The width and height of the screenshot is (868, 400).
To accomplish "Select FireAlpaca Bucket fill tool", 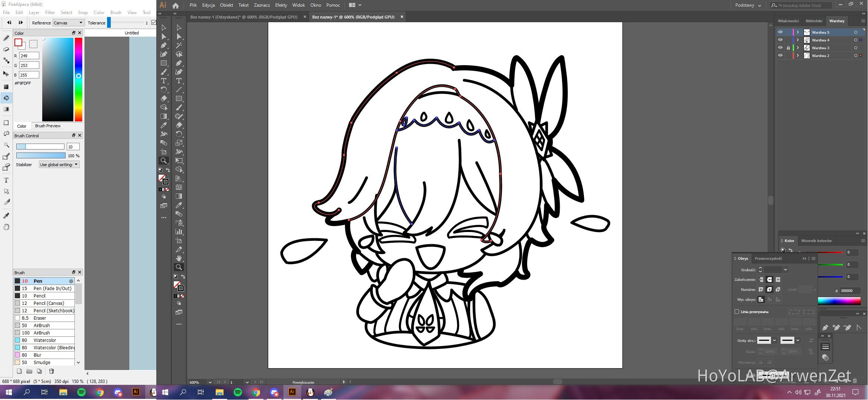I will [6, 98].
